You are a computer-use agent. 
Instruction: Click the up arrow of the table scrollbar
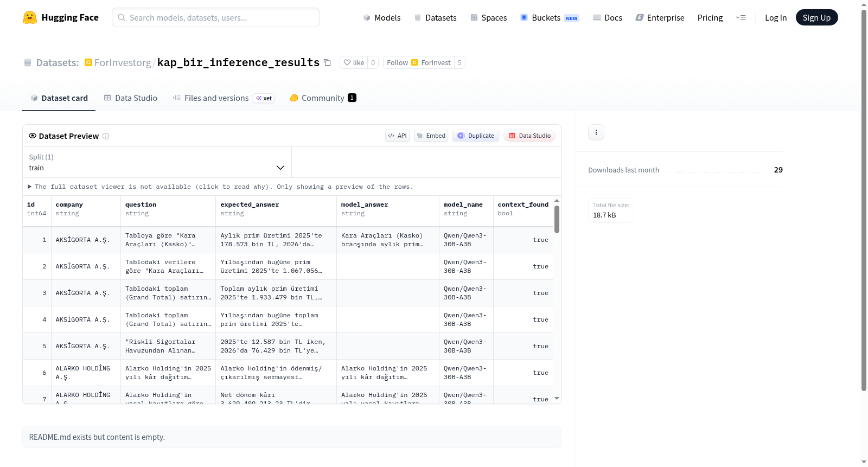pos(557,201)
